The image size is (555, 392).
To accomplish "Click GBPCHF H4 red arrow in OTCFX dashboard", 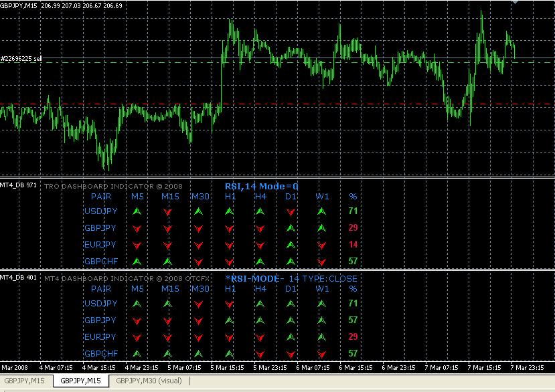I will [x=260, y=354].
